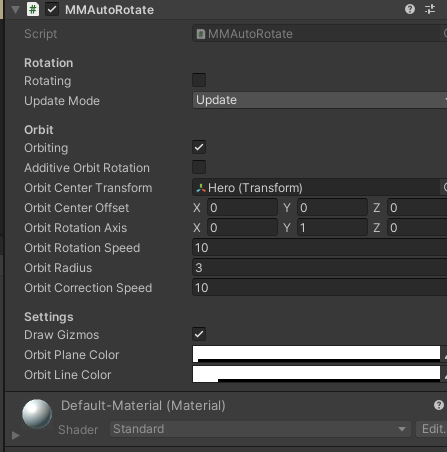Click the Orbit Center Transform label
447x452 pixels.
pyautogui.click(x=88, y=188)
